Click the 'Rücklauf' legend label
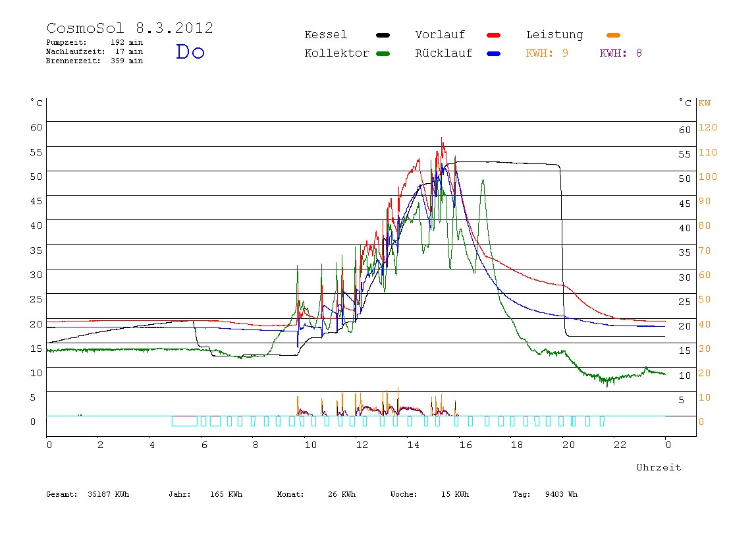This screenshot has height=535, width=756. 444,53
